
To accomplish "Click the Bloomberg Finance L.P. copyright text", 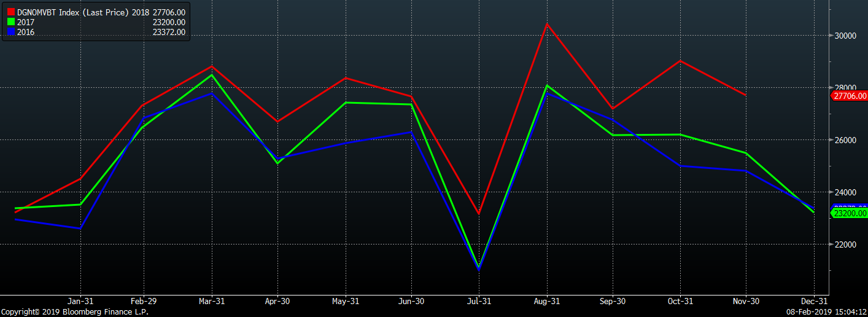I will click(74, 312).
